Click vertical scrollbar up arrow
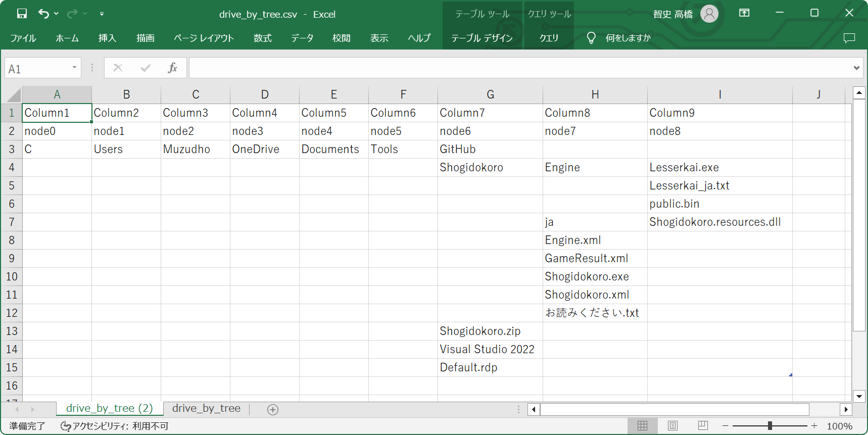 click(x=859, y=92)
